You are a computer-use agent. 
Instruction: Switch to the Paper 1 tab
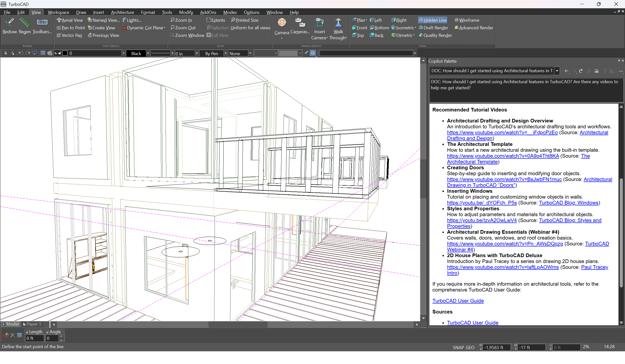click(x=32, y=324)
